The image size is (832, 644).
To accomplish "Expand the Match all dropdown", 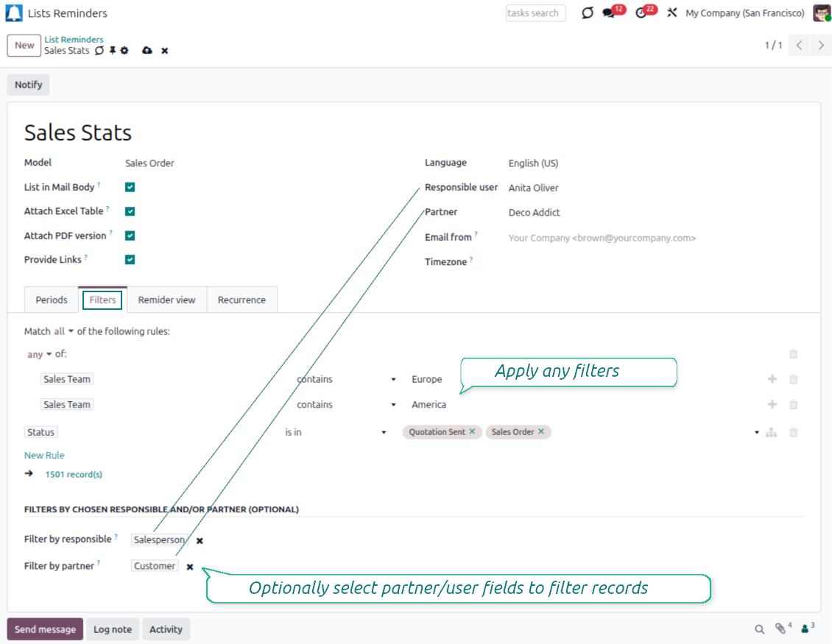I will [64, 332].
